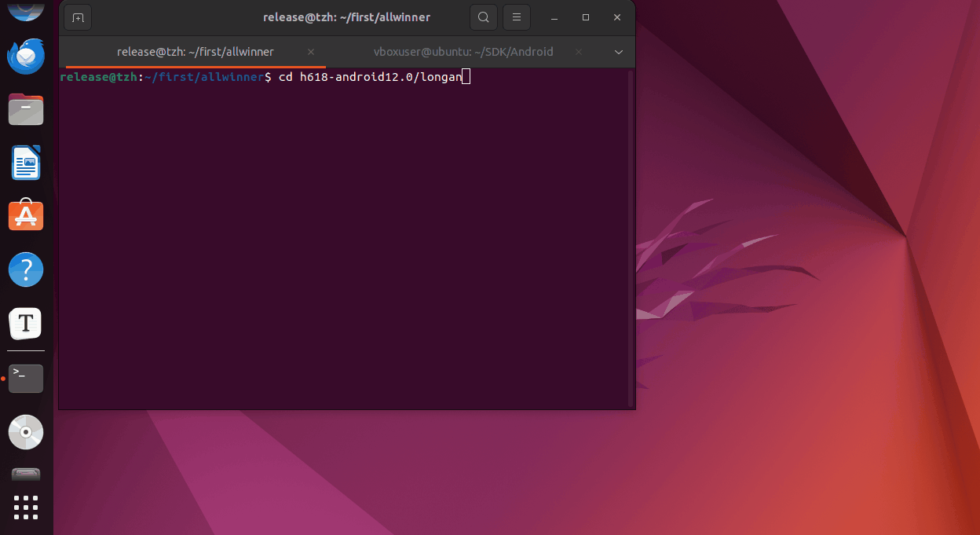Screen dimensions: 980x535
Task: Open LibreOffice Writer from the dock
Action: [26, 163]
